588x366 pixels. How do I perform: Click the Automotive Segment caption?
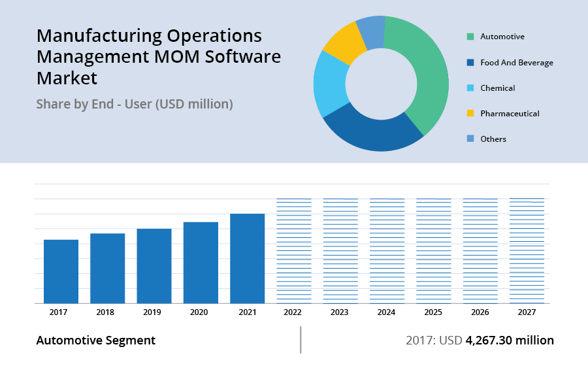point(95,341)
